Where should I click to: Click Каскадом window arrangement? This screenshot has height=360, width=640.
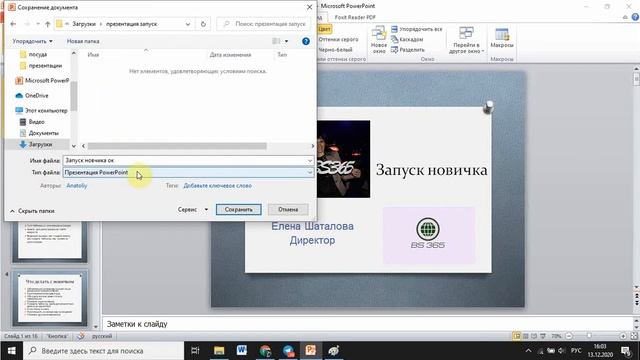[407, 40]
